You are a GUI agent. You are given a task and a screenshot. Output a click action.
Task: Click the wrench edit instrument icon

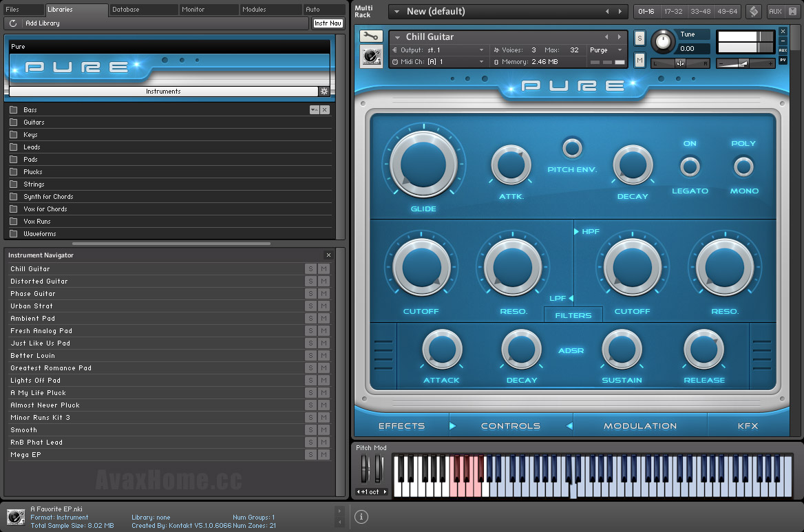[x=371, y=36]
